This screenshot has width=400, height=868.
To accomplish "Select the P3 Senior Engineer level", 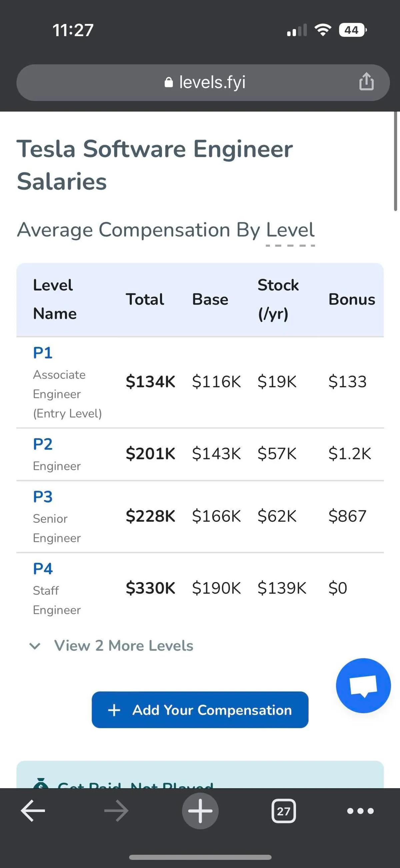I will tap(43, 497).
